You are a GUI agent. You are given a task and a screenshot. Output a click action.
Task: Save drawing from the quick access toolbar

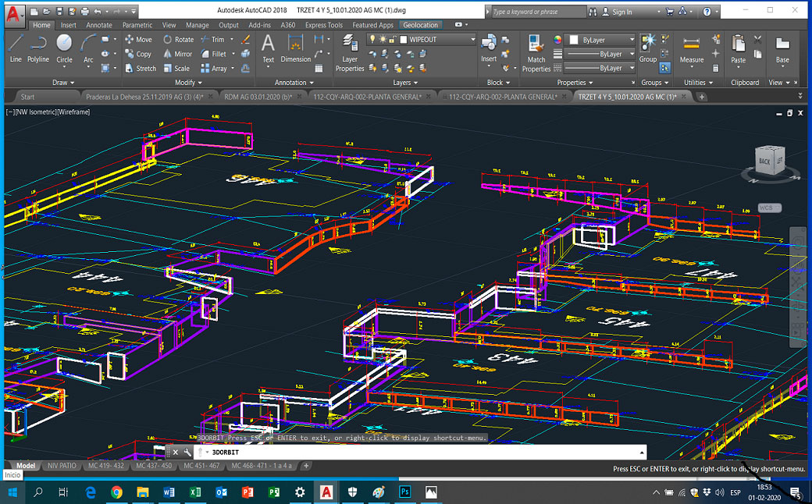59,11
